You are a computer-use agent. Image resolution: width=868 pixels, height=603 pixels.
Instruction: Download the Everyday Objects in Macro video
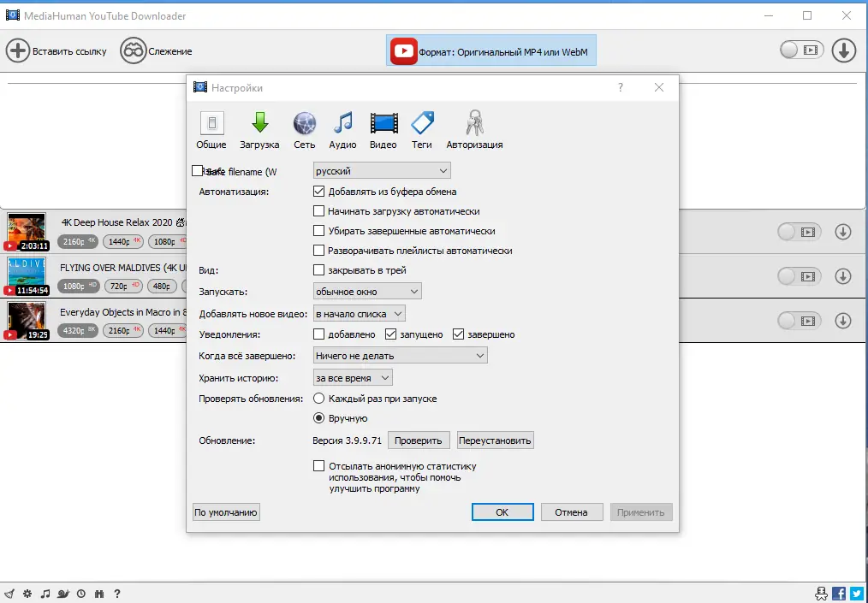[x=843, y=320]
